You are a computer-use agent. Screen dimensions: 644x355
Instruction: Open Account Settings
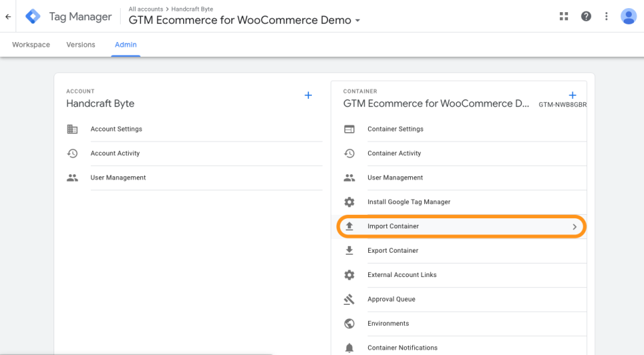(x=116, y=129)
